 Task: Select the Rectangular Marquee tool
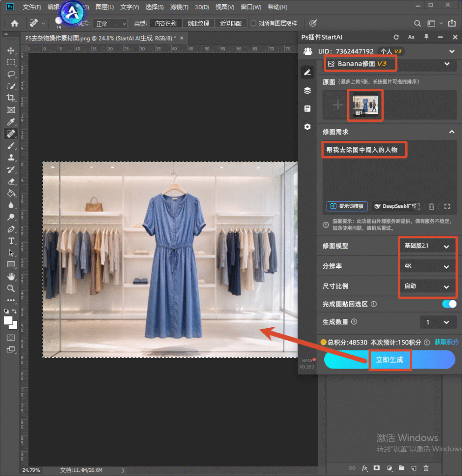tap(11, 62)
